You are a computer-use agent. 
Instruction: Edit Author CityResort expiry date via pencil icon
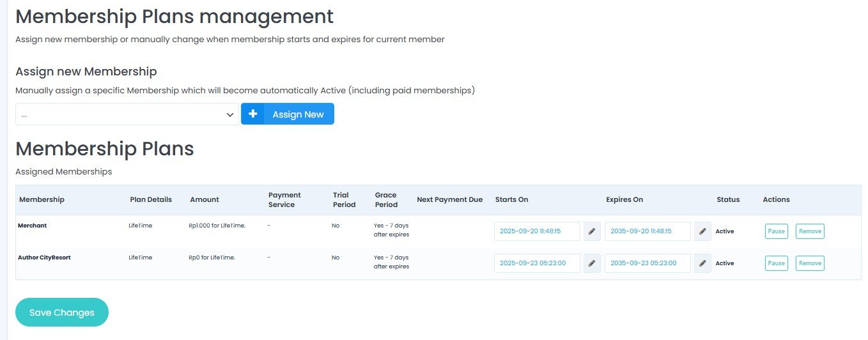[x=702, y=263]
